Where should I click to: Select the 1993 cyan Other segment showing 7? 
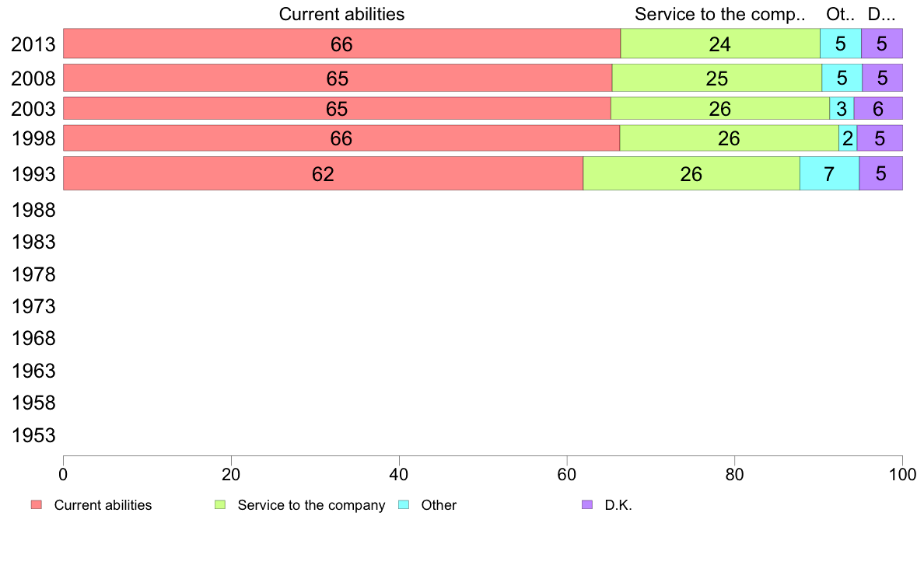[829, 173]
